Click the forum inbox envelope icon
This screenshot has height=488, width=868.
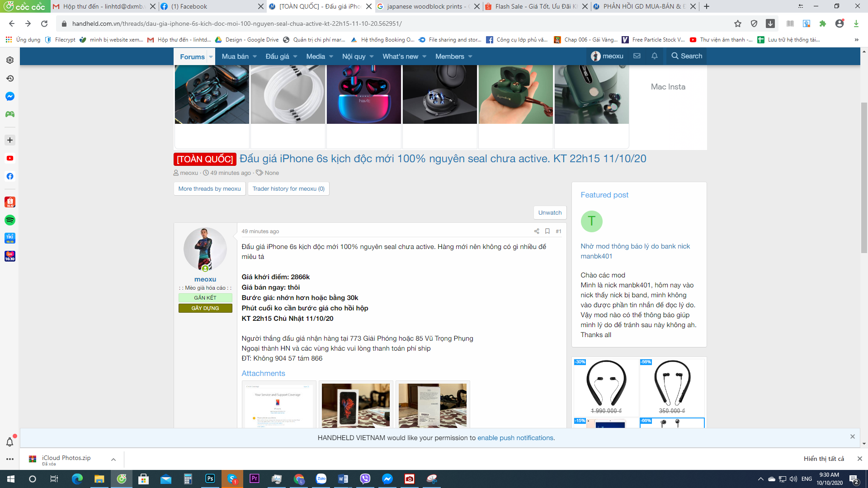pos(637,56)
